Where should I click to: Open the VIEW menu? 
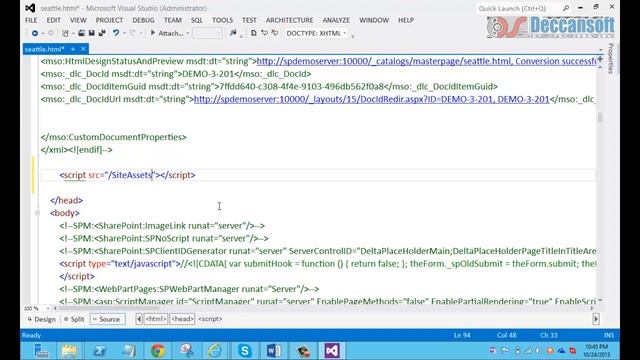(x=78, y=20)
